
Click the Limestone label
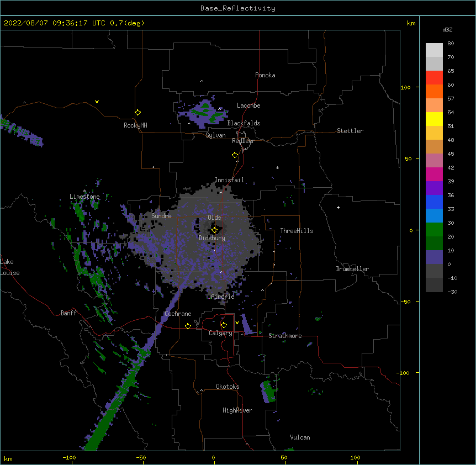[84, 197]
